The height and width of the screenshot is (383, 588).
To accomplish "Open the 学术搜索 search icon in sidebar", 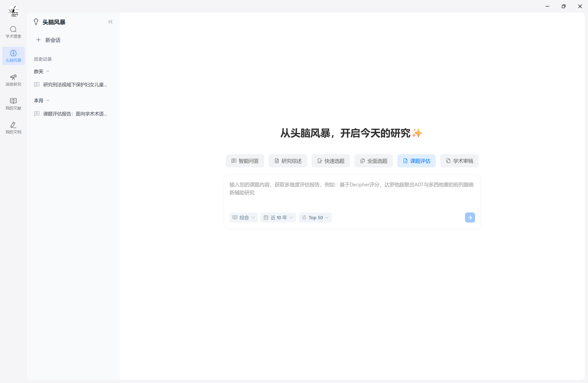I will [x=13, y=32].
